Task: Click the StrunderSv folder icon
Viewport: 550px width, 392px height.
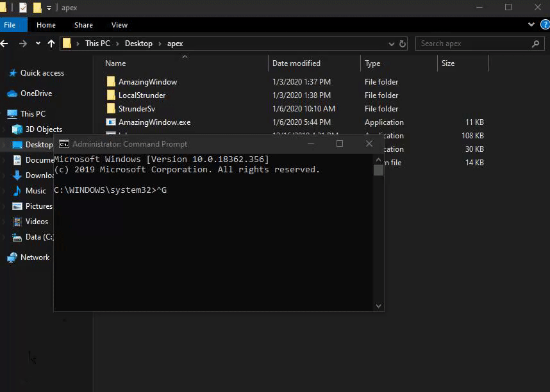Action: 111,108
